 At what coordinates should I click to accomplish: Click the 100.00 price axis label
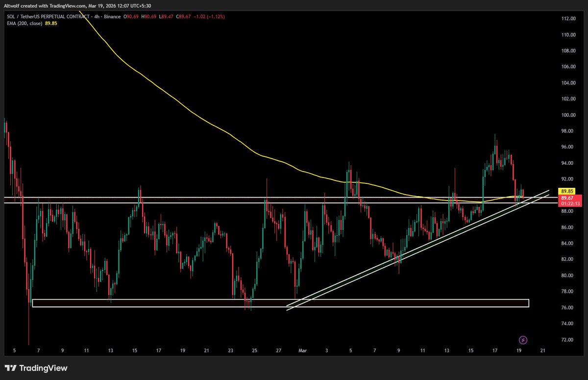tap(568, 115)
